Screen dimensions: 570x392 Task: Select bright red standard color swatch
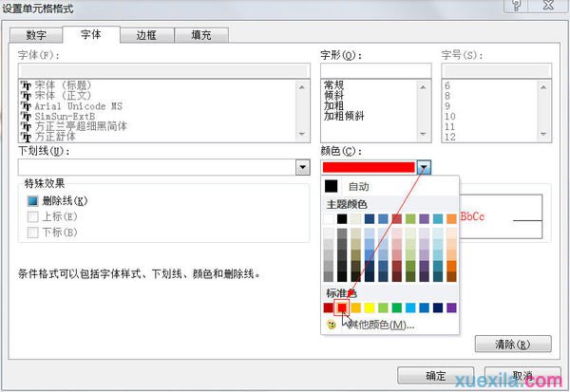point(342,308)
